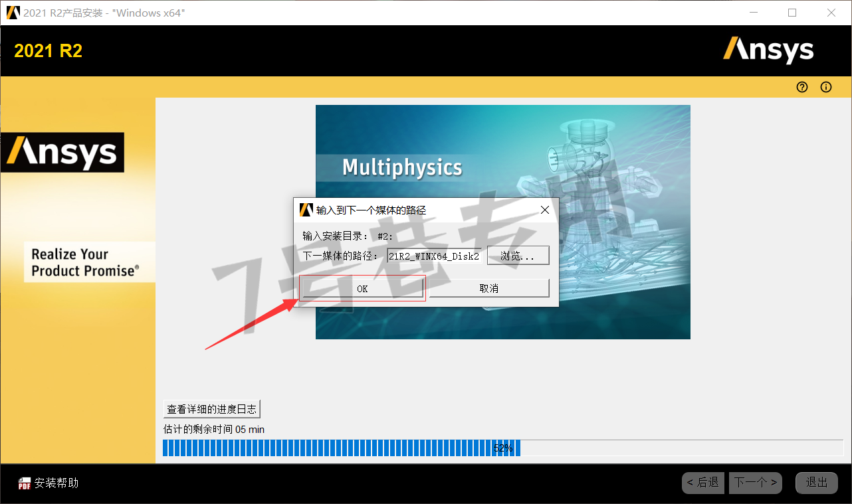Click the PDF icon next to 安装帮助
The width and height of the screenshot is (852, 504).
click(25, 483)
